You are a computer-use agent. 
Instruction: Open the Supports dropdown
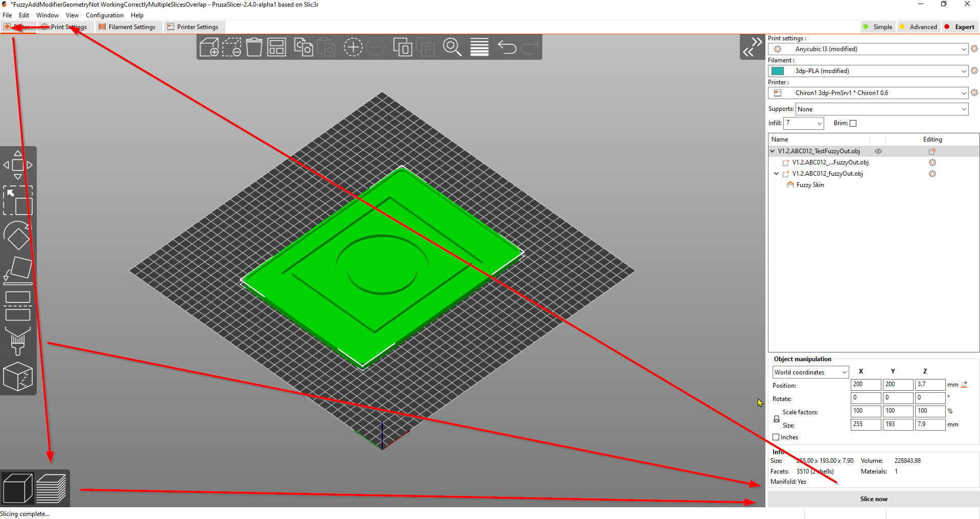882,109
